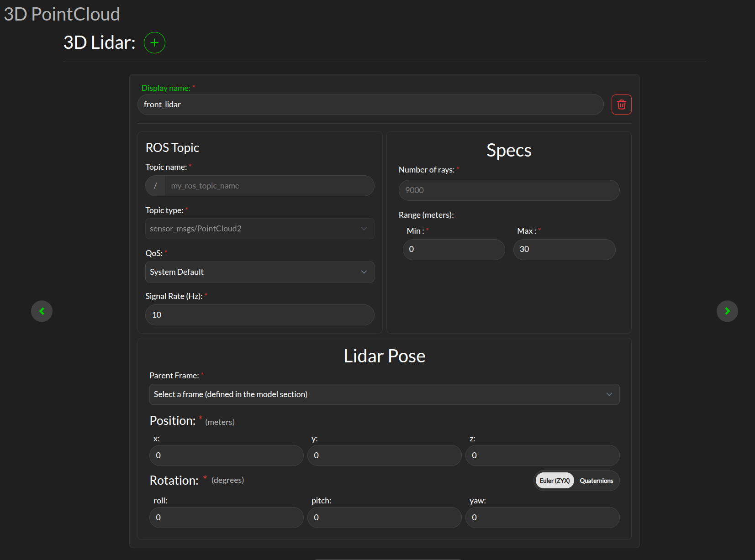Click the Range Max field
The width and height of the screenshot is (755, 560).
[x=564, y=250]
